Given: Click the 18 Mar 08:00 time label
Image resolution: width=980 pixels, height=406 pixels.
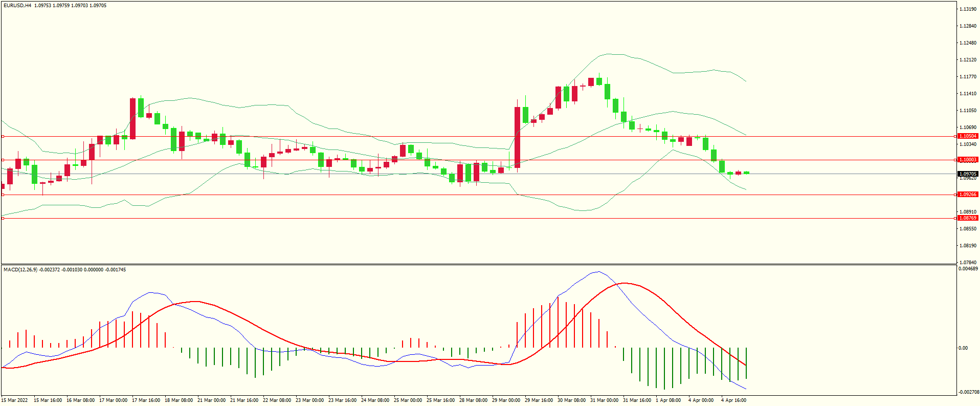Looking at the screenshot, I should 179,400.
